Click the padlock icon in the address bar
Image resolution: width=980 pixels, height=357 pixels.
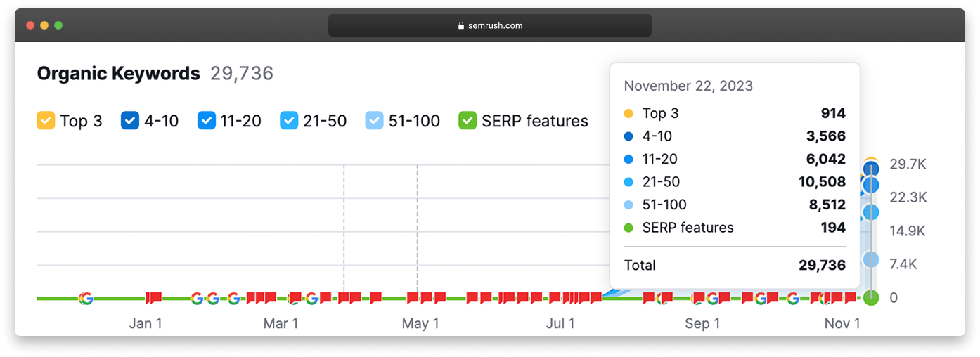pyautogui.click(x=461, y=26)
